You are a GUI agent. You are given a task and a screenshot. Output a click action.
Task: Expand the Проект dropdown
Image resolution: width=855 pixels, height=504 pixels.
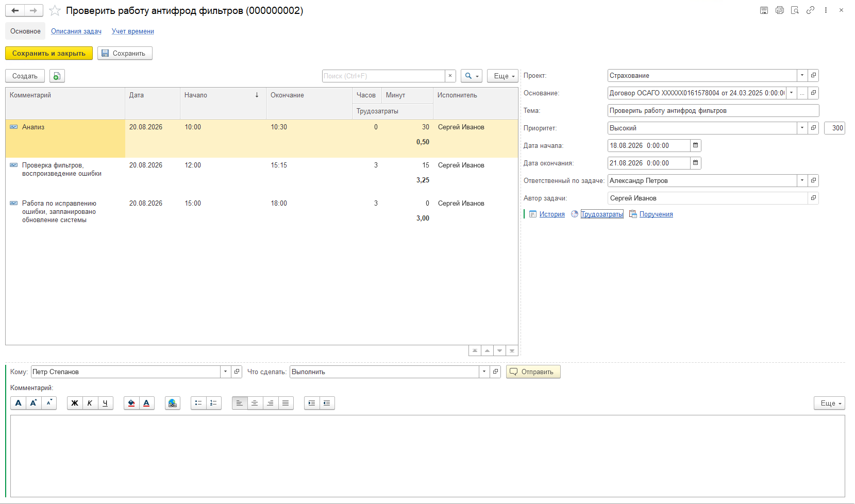(x=802, y=75)
